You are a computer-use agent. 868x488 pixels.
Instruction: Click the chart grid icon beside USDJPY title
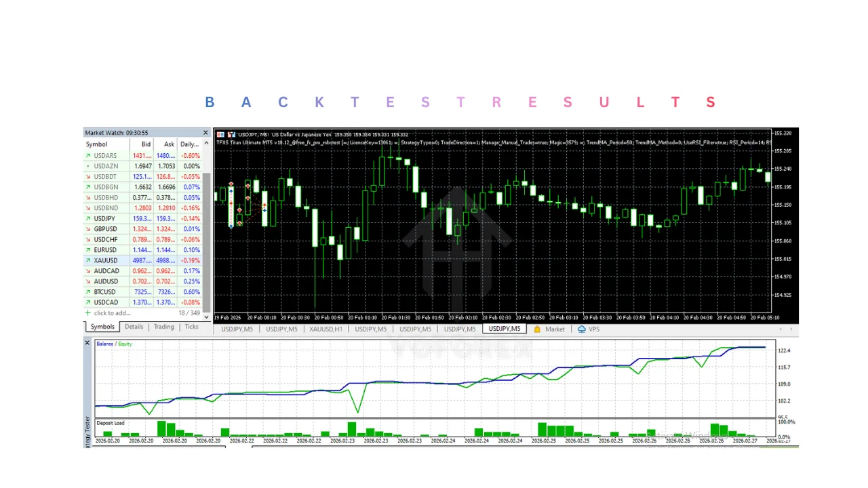point(220,134)
